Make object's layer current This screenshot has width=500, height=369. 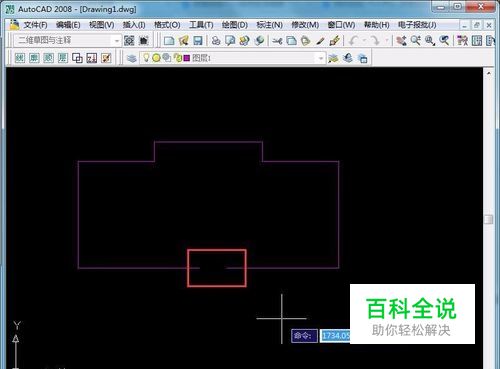click(333, 58)
